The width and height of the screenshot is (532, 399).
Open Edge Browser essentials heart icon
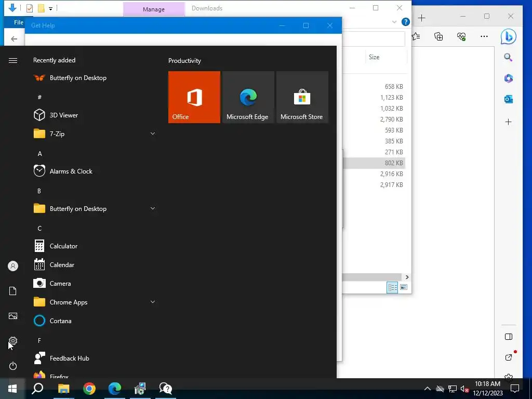461,36
